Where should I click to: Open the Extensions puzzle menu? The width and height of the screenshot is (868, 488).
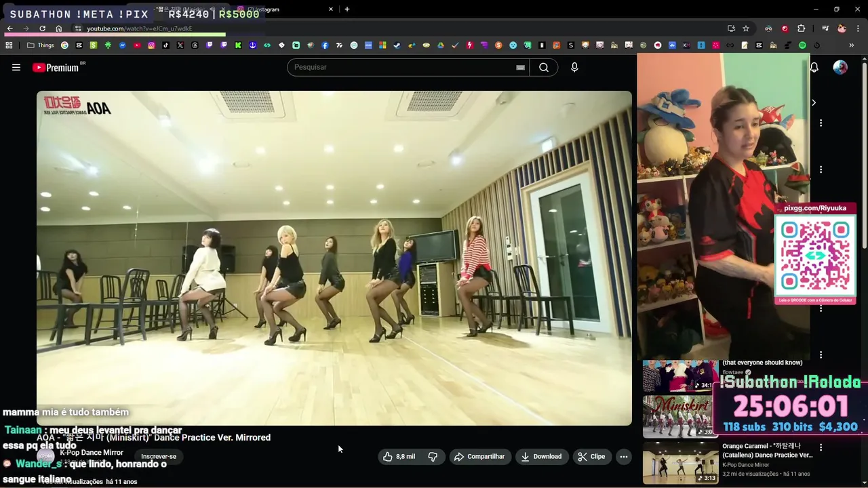802,28
